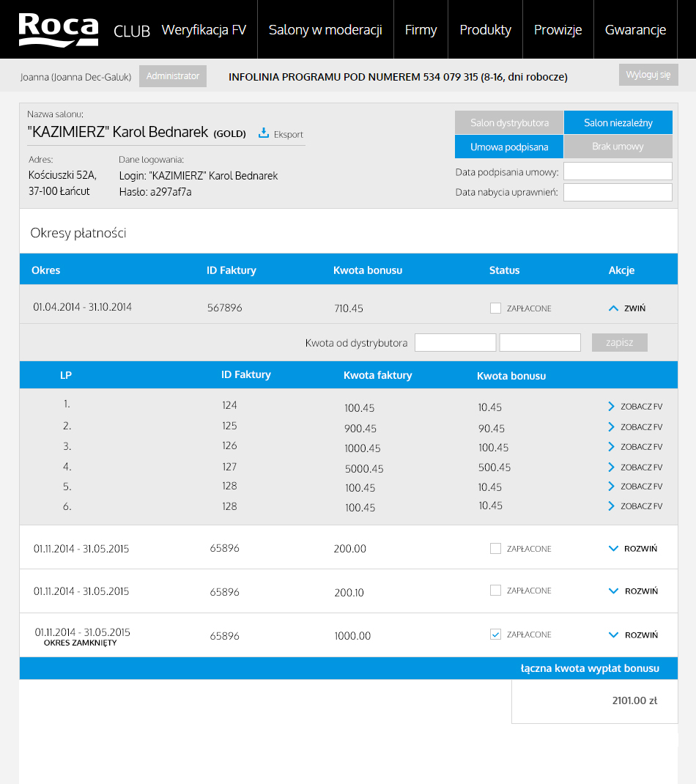The image size is (696, 784).
Task: Expand the 200.00 bonus row with ROZWIŃ
Action: pos(633,549)
